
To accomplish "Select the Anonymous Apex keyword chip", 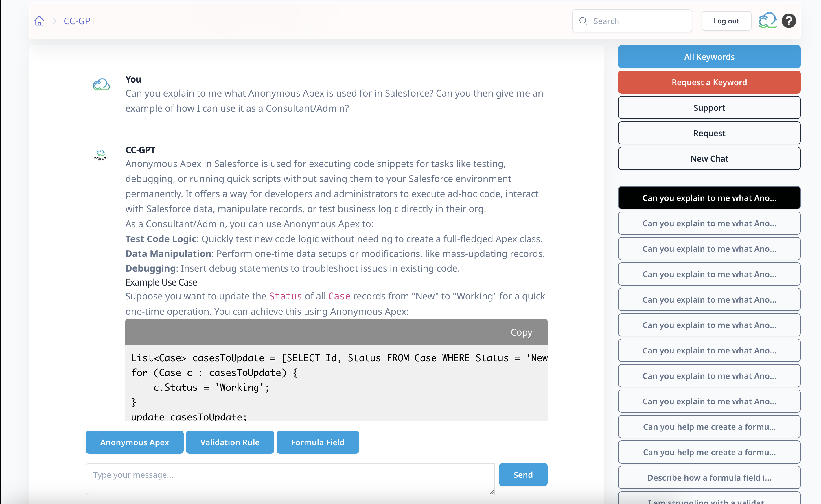I will coord(135,442).
